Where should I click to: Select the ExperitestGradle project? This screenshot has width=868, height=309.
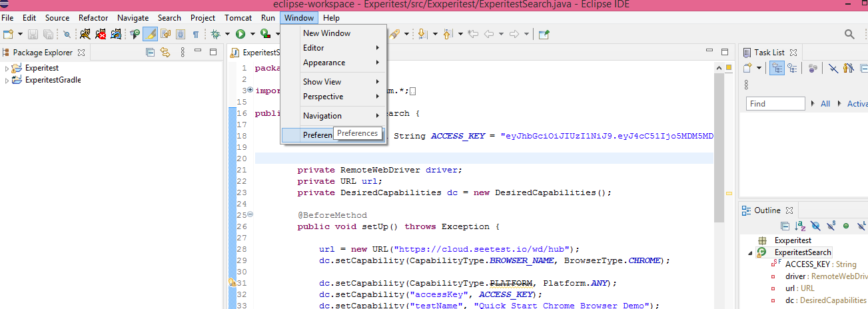[x=53, y=80]
